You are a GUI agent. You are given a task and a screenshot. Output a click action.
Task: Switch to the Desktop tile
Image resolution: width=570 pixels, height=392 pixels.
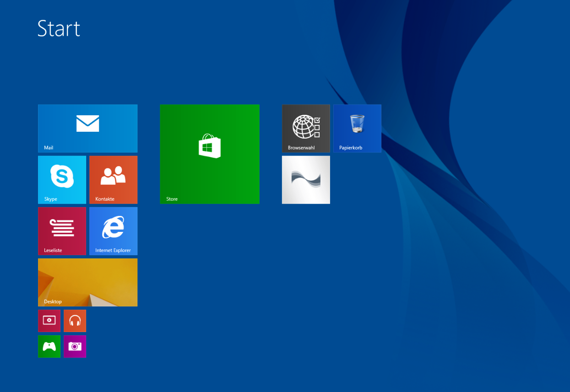[x=87, y=282]
